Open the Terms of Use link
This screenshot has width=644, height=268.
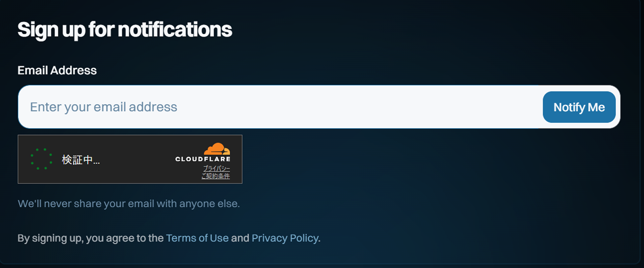[x=197, y=238]
